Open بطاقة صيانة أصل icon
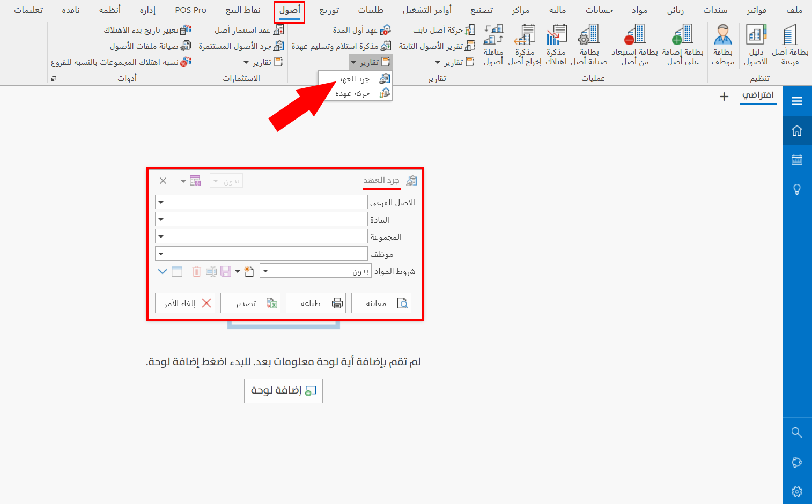The image size is (812, 504). (589, 46)
